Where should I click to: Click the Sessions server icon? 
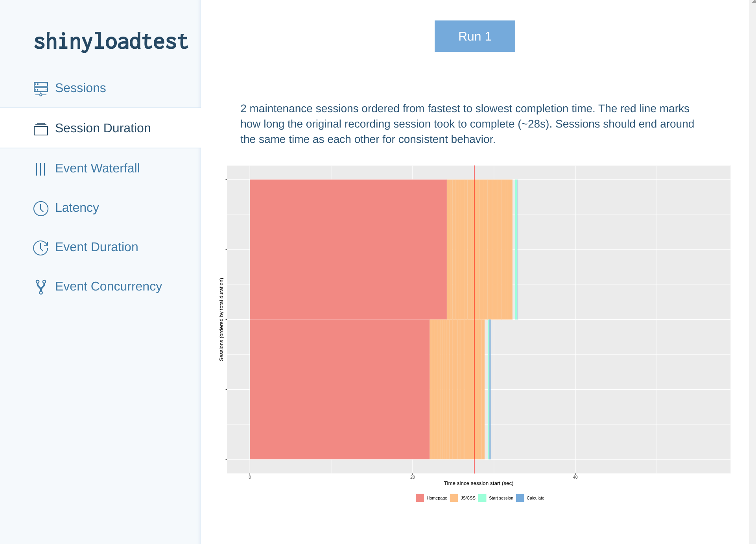(41, 89)
